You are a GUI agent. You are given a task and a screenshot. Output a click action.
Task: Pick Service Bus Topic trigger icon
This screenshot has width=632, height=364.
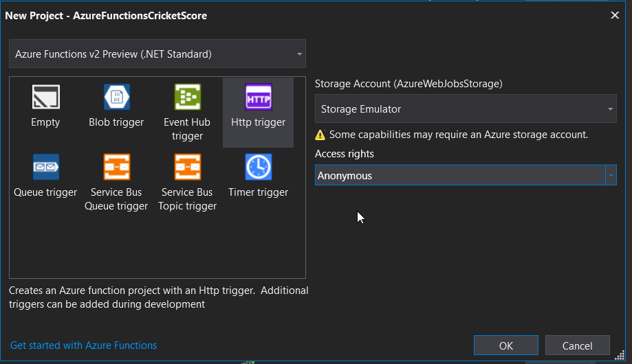click(187, 167)
